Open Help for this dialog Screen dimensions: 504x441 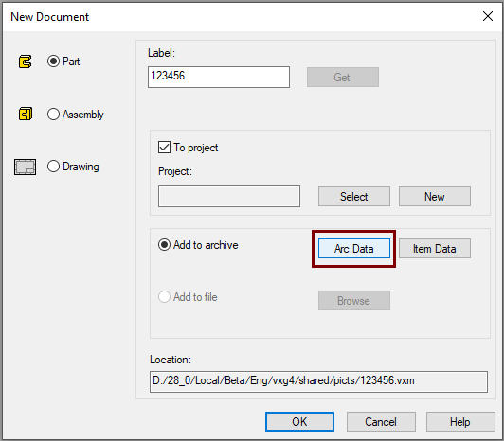(x=460, y=421)
